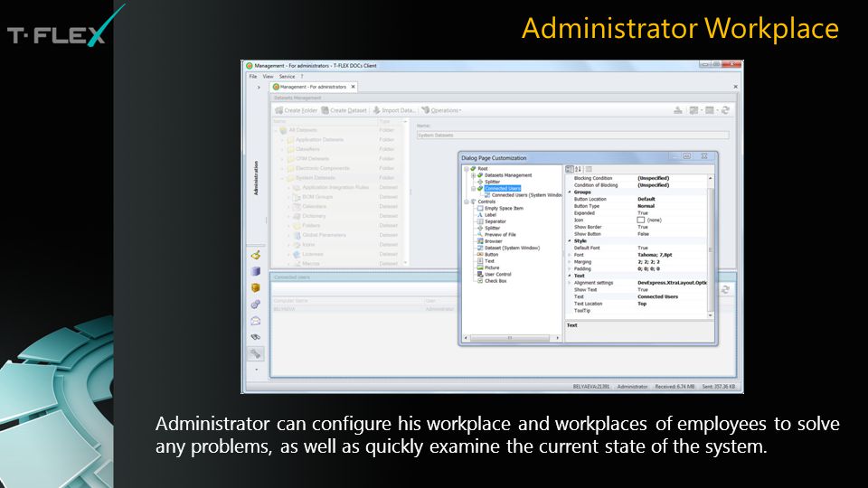Screen dimensions: 868x488
Task: Collapse the Text property category
Action: (570, 276)
